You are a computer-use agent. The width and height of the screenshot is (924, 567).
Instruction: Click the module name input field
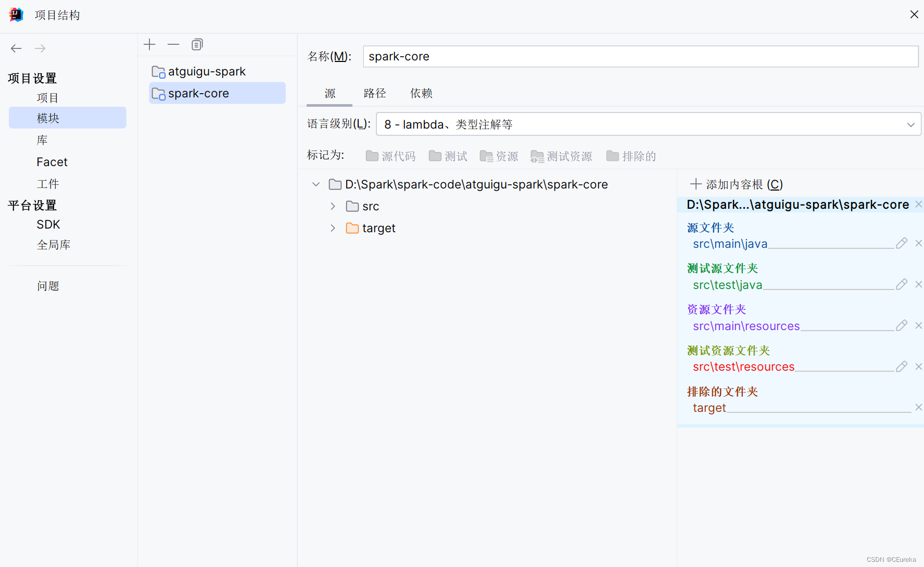(x=641, y=56)
